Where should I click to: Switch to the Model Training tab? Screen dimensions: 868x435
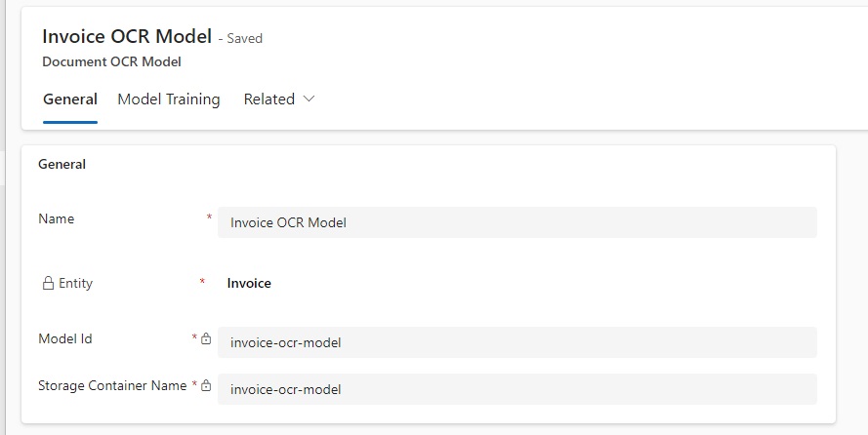click(169, 99)
